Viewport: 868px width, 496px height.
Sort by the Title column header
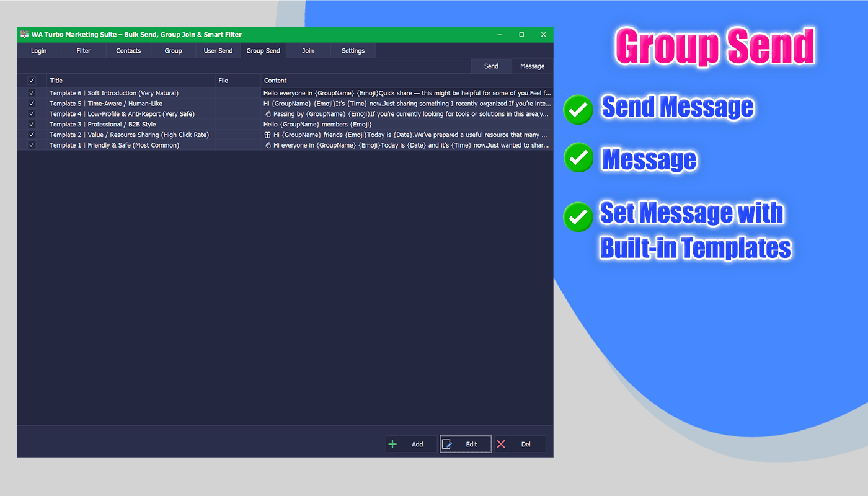pos(131,81)
